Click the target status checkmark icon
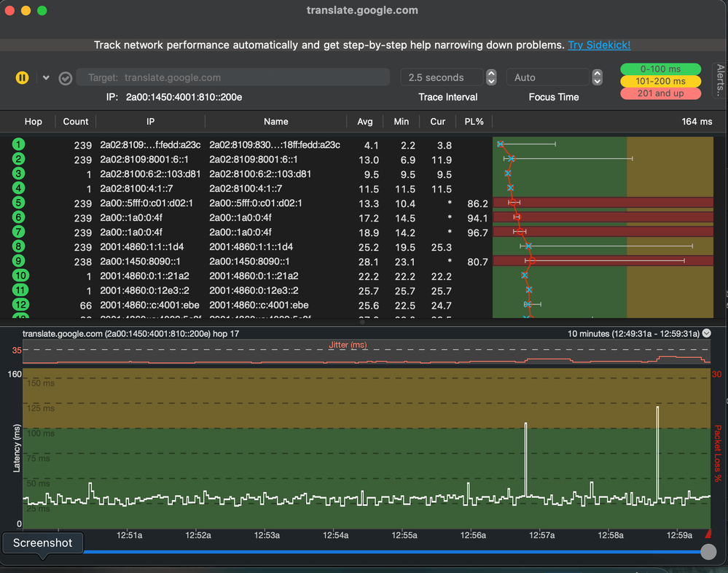This screenshot has height=573, width=728. click(x=65, y=78)
